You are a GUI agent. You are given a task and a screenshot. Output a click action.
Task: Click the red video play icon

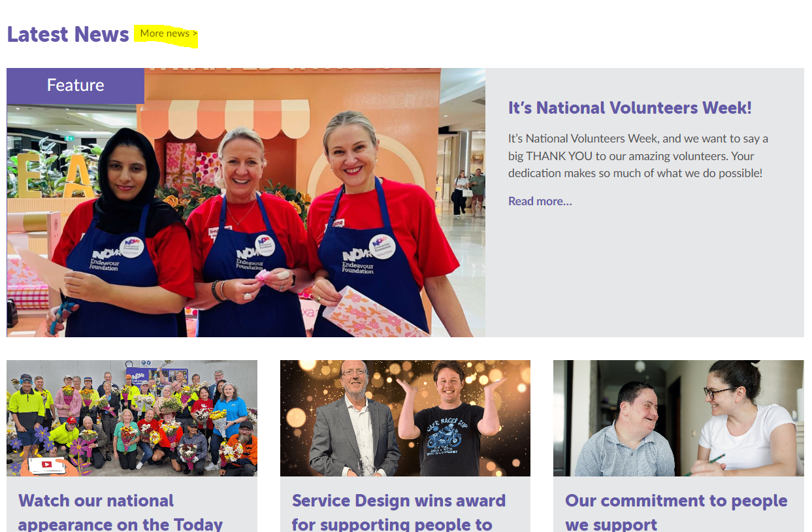tap(46, 465)
